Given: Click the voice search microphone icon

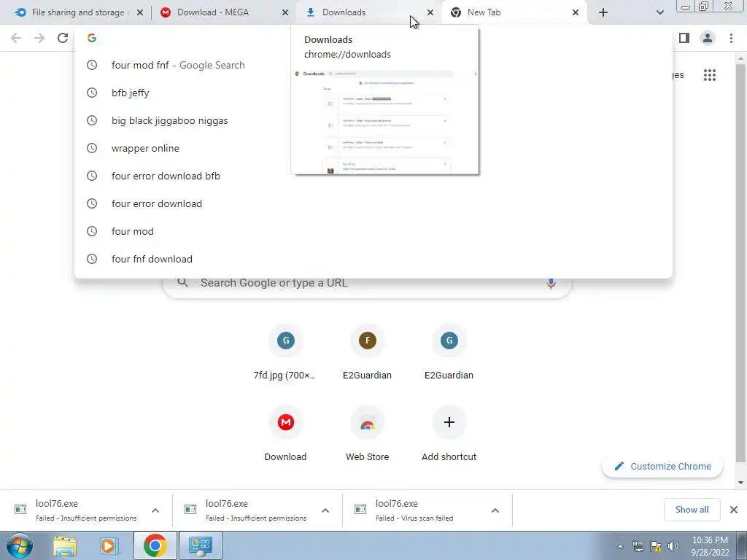Looking at the screenshot, I should tap(551, 283).
